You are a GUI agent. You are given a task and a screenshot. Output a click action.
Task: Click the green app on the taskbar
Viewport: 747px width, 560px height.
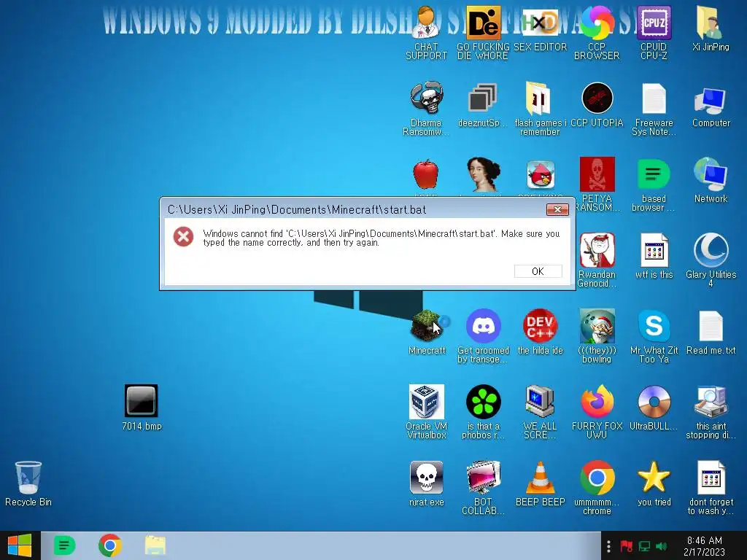tap(65, 545)
